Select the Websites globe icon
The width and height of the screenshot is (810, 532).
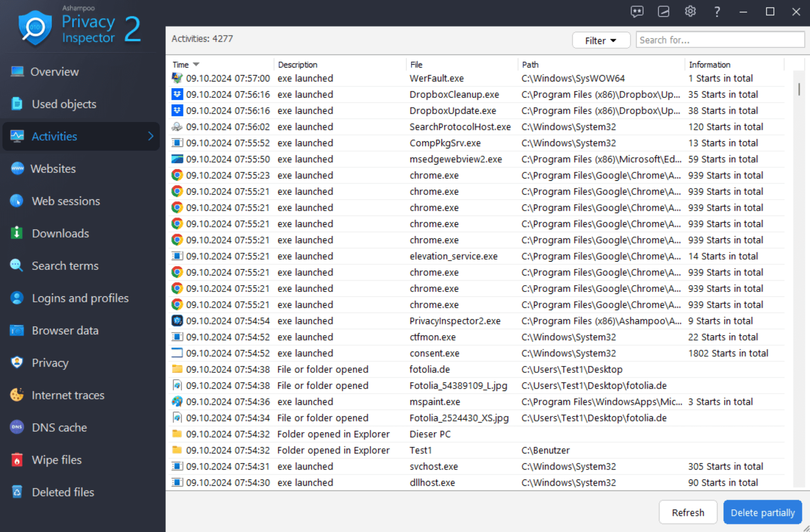16,169
